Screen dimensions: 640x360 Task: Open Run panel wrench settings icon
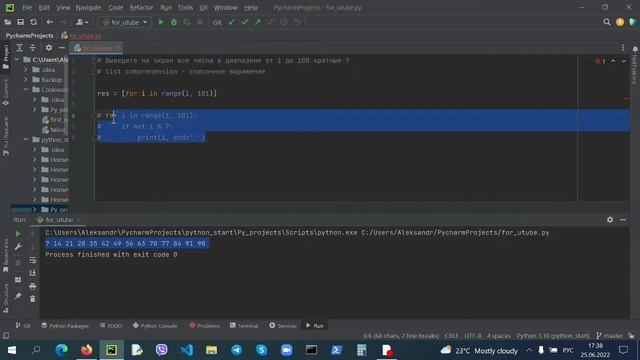18,247
